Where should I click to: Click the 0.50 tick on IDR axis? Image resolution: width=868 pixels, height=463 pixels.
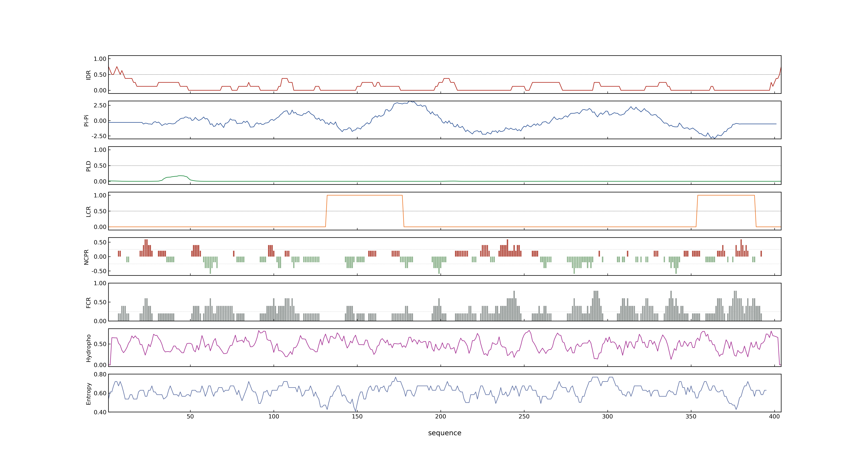(x=100, y=75)
